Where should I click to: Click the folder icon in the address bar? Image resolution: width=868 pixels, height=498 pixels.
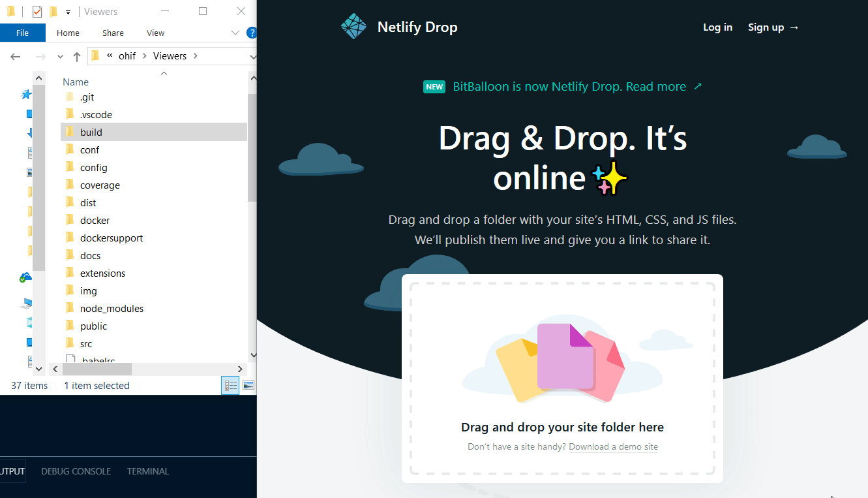pos(96,55)
